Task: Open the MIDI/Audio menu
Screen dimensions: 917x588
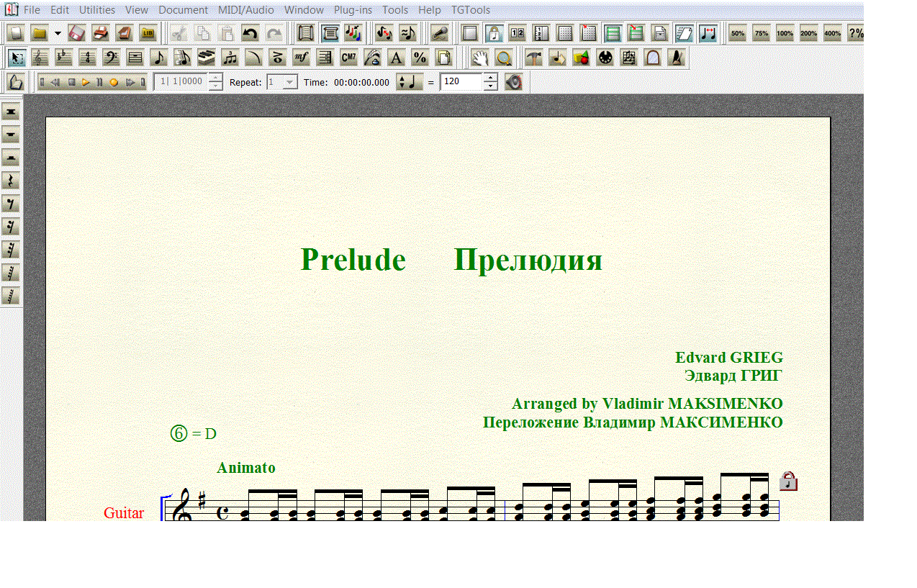Action: pyautogui.click(x=246, y=10)
